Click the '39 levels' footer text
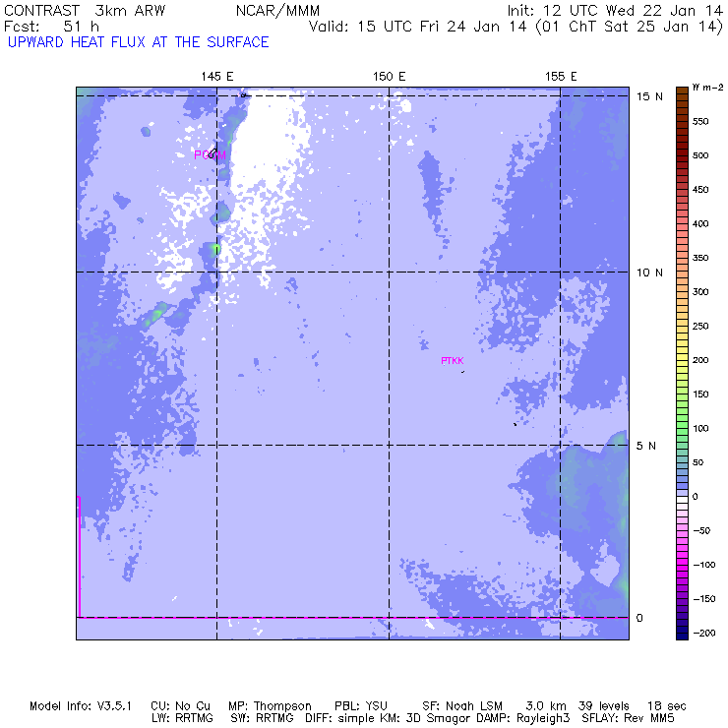The width and height of the screenshot is (728, 728). point(604,706)
